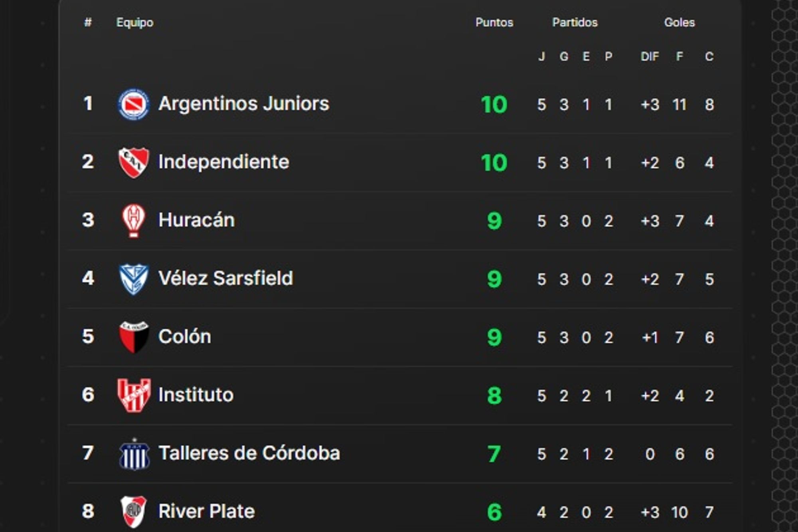798x532 pixels.
Task: Click the DIF column subheader
Action: [x=650, y=57]
